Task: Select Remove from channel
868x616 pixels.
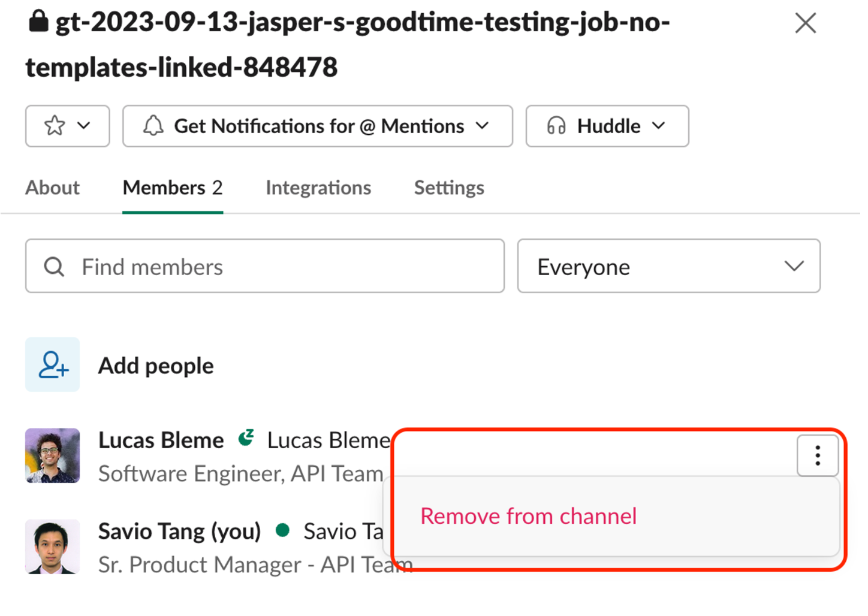Action: tap(528, 517)
